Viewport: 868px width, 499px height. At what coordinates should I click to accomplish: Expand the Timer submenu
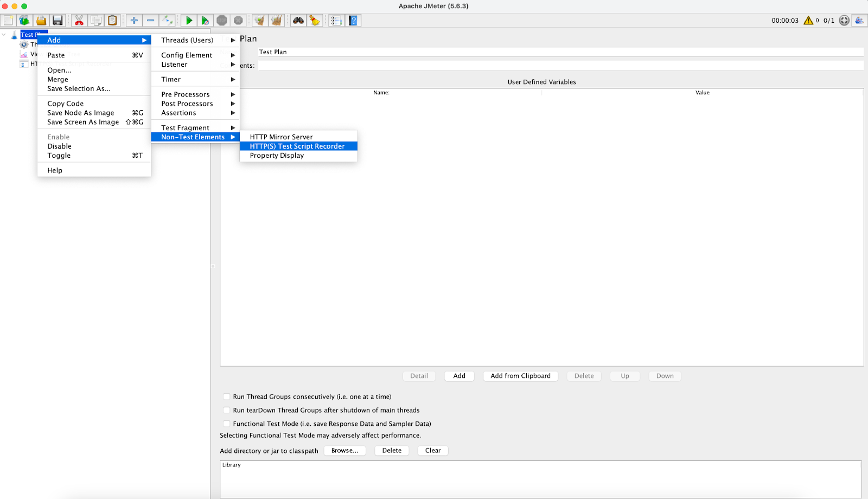coord(195,80)
